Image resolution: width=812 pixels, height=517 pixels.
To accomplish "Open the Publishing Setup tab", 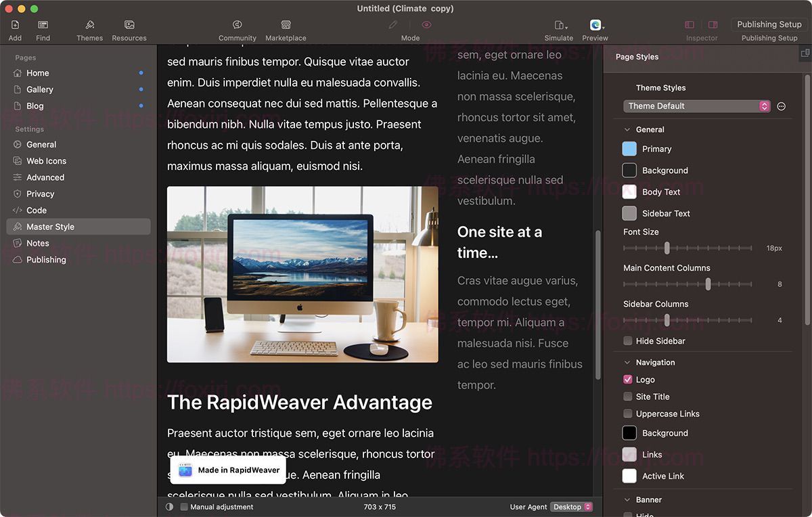I will coord(769,24).
